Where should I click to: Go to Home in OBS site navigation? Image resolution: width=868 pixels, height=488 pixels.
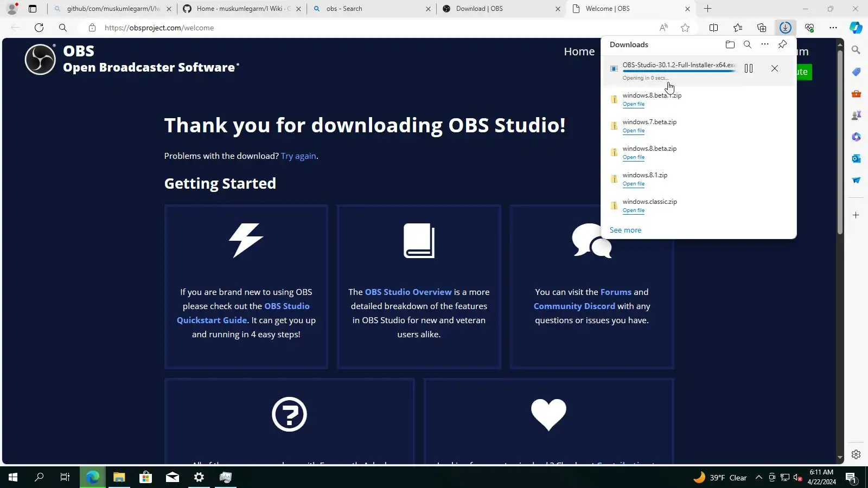(x=579, y=52)
